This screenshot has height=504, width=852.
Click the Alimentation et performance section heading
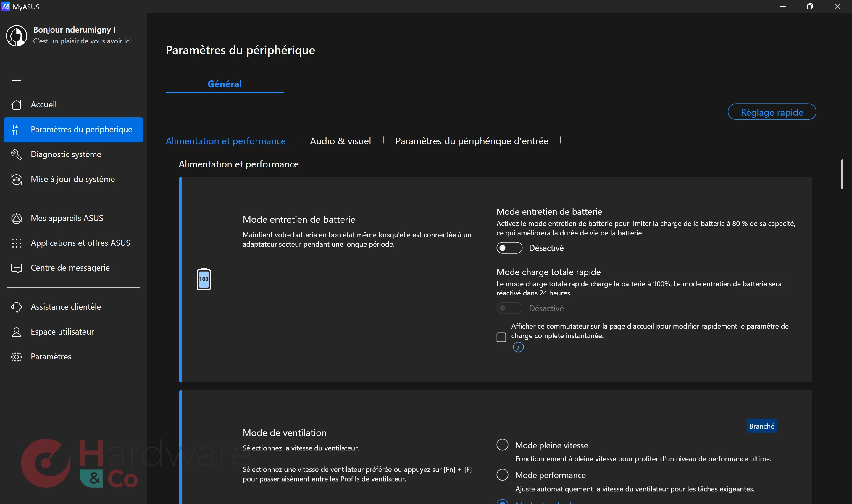point(238,164)
